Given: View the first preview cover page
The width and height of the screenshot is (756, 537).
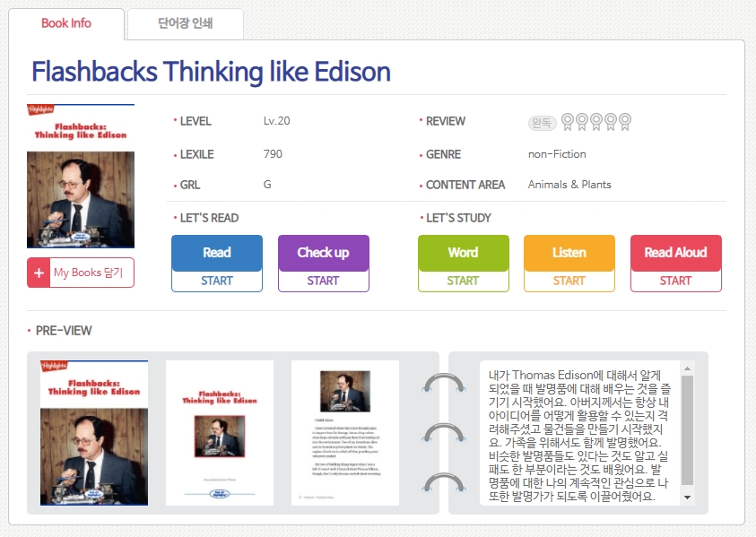Looking at the screenshot, I should point(94,433).
